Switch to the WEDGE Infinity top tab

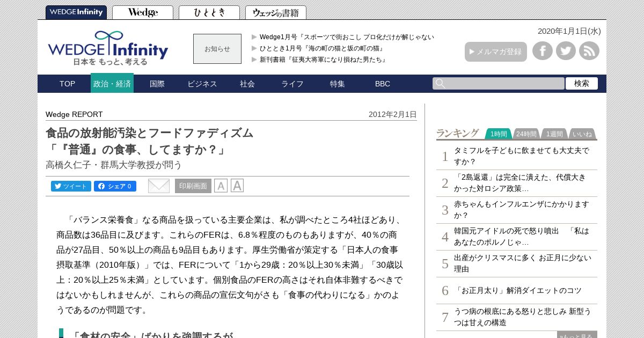coord(76,12)
